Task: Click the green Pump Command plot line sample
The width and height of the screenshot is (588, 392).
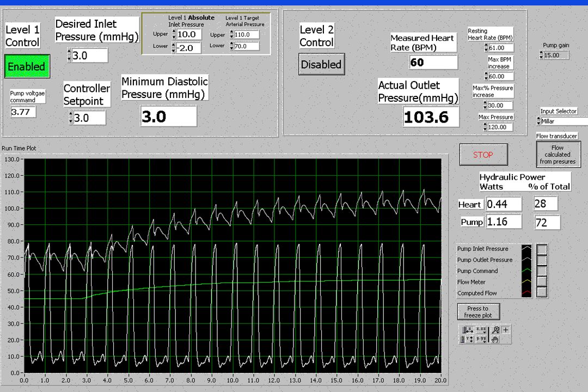Action: point(526,271)
